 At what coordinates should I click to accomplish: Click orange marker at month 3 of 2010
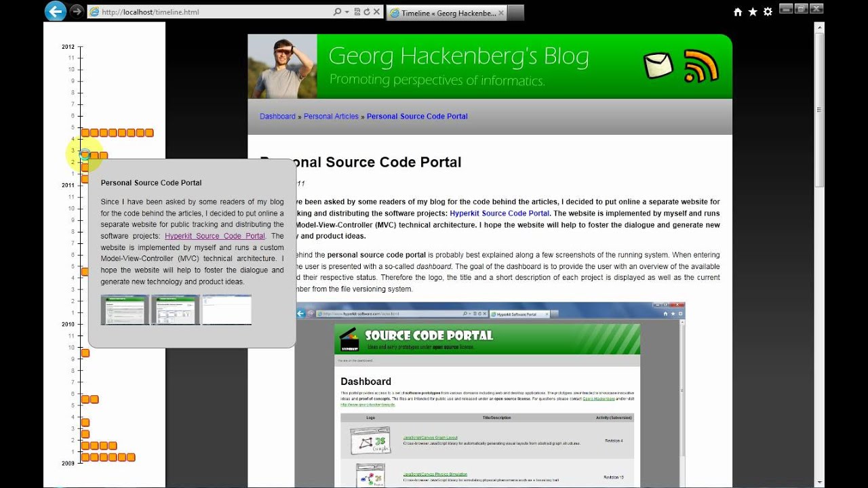(x=85, y=434)
